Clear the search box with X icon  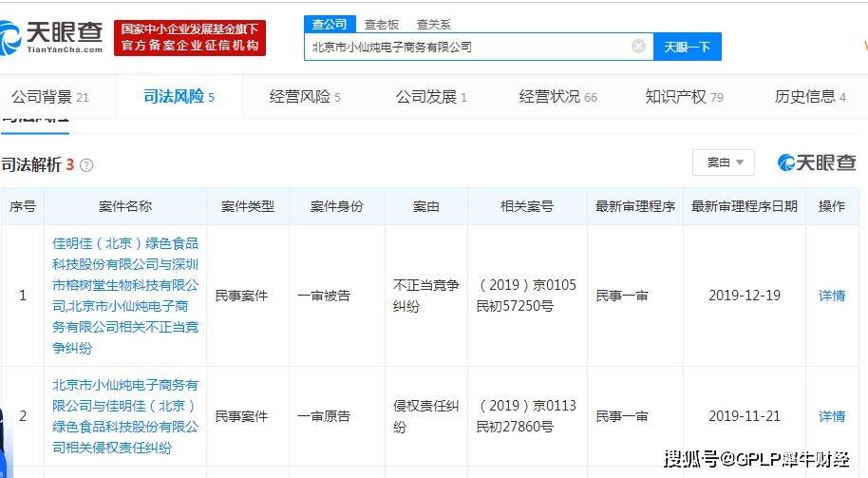[x=638, y=46]
